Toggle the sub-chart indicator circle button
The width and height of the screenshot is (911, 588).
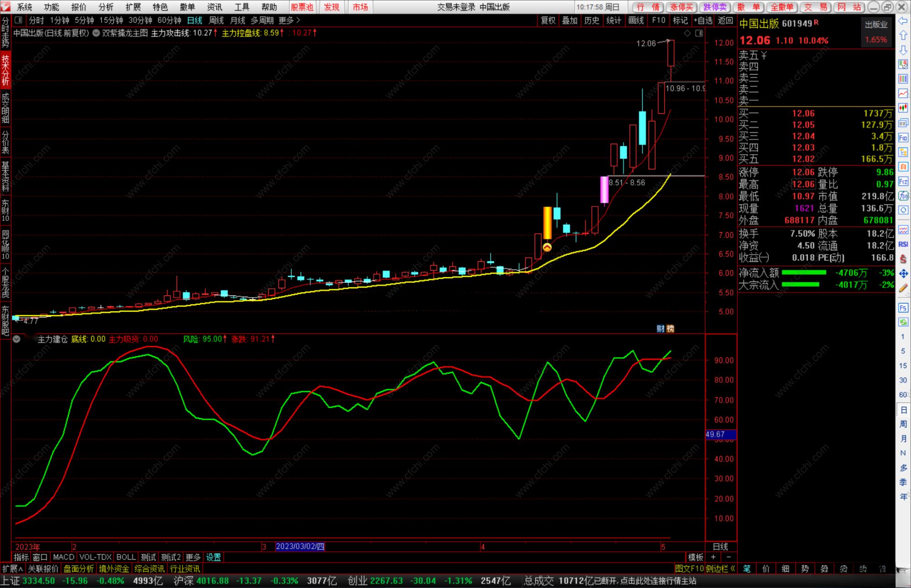[16, 339]
